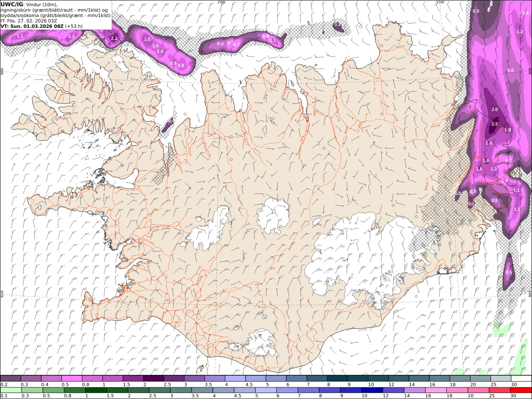This screenshot has width=532, height=399.
Task: Click the 'VT: Sun. 01.03.2026 08Z' valid time
Action: click(x=32, y=26)
